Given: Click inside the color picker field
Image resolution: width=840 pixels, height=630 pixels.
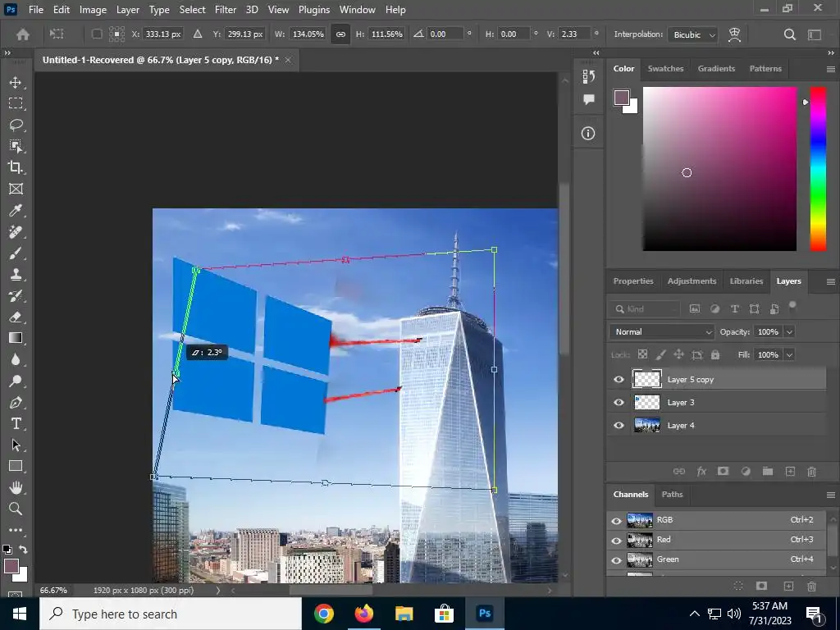Looking at the screenshot, I should pyautogui.click(x=719, y=169).
